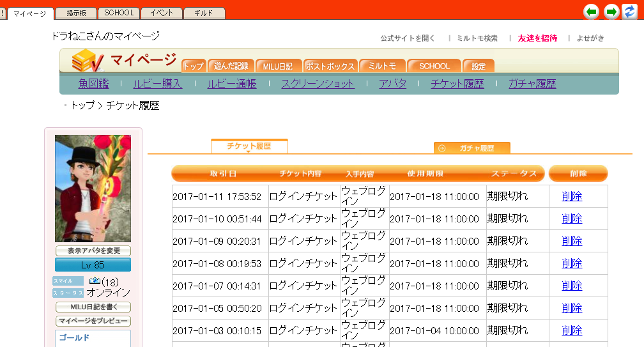Screen dimensions: 644x347
Task: Click the exclamation mark icon in tab bar
Action: pos(3,13)
